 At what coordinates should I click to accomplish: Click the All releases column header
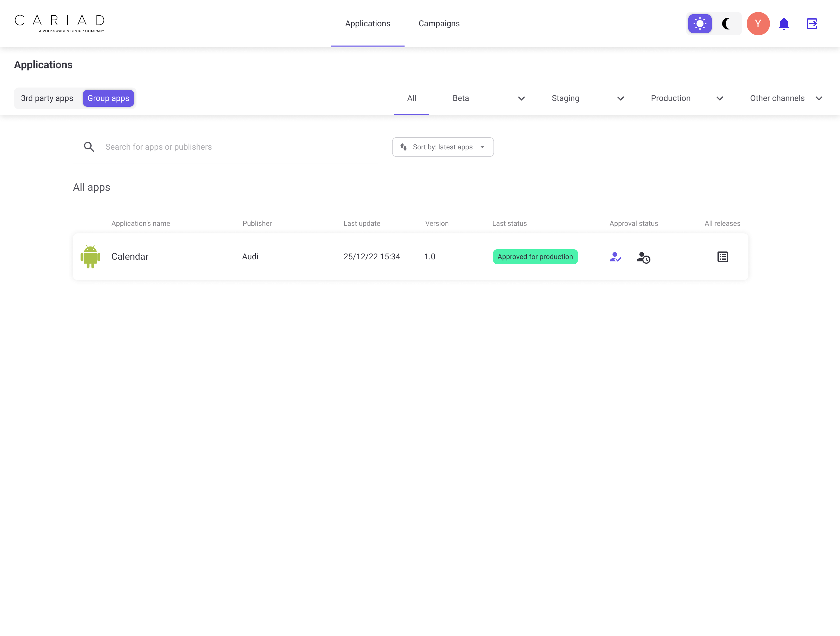(x=722, y=224)
